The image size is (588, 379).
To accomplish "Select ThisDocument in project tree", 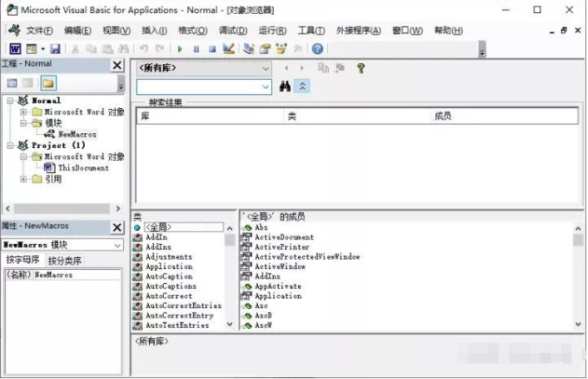I will [83, 168].
